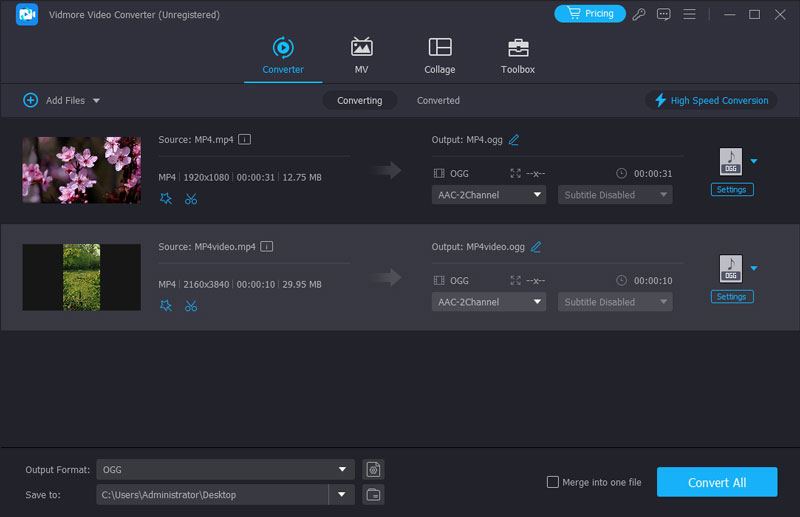Screen dimensions: 800x517
Task: Open AAC-2Channel dropdown for MP4video.mp4
Action: click(x=488, y=302)
